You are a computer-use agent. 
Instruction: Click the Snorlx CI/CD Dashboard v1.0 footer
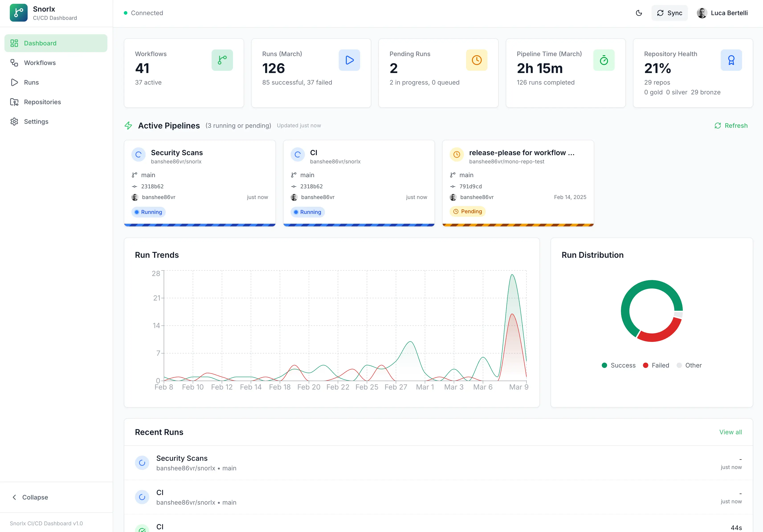pyautogui.click(x=46, y=523)
